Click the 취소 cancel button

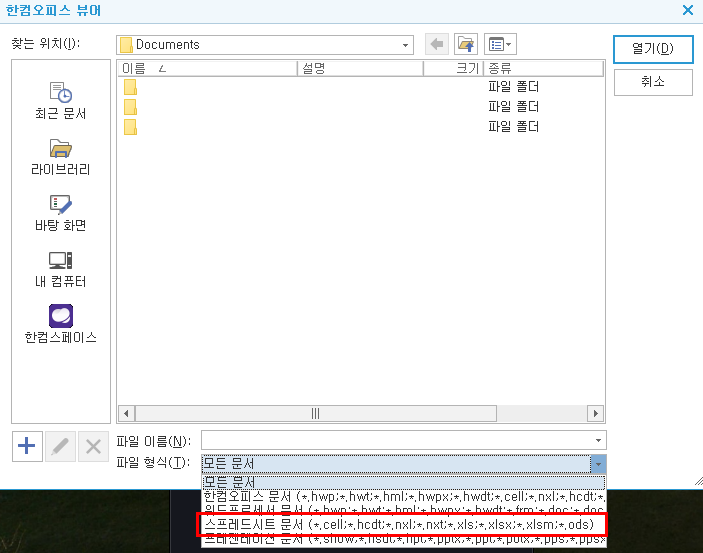pos(653,82)
